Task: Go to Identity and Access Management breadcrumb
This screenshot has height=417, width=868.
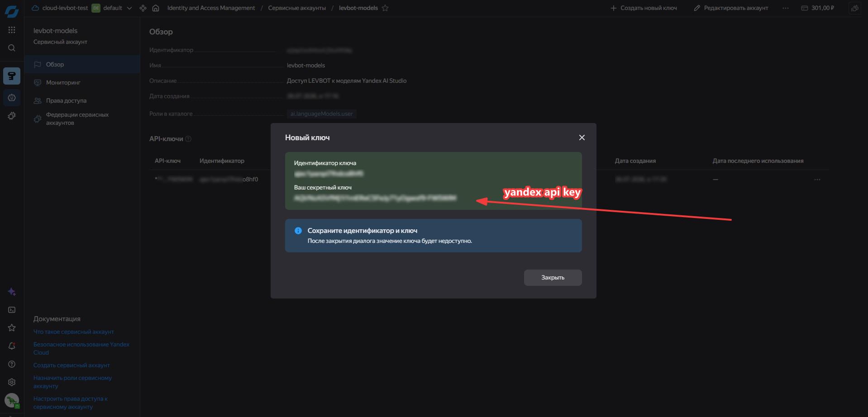Action: 211,8
